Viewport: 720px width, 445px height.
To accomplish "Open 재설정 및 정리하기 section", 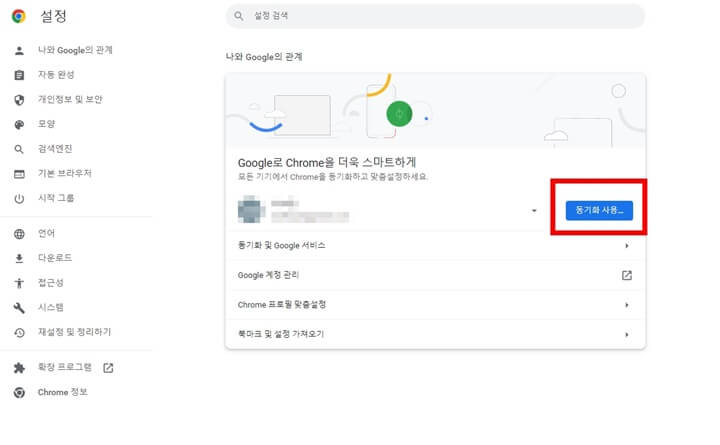I will (76, 332).
